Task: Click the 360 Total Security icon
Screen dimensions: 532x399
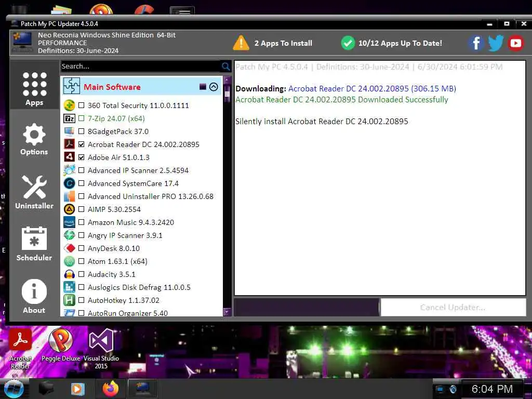Action: click(69, 105)
